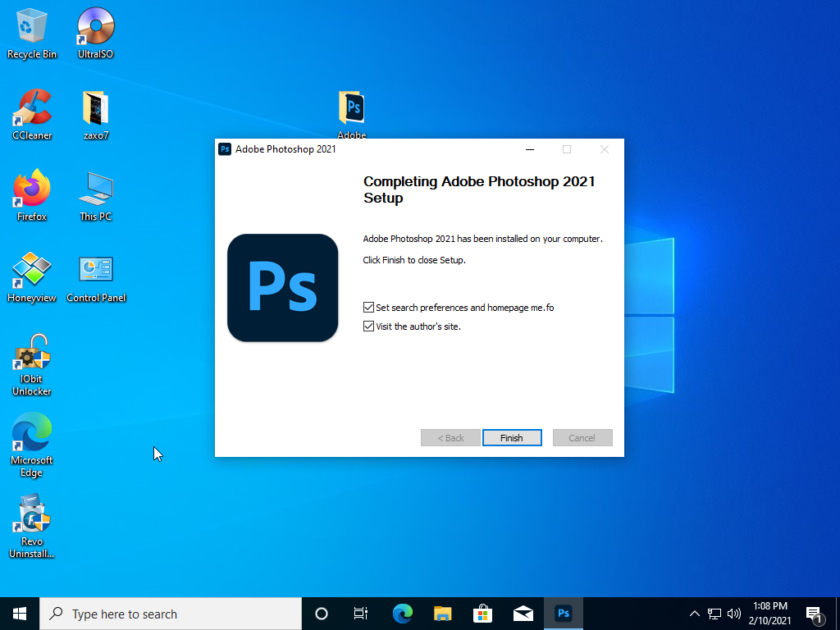This screenshot has height=630, width=840.
Task: Select the UltraISO desktop shortcut
Action: [x=95, y=33]
